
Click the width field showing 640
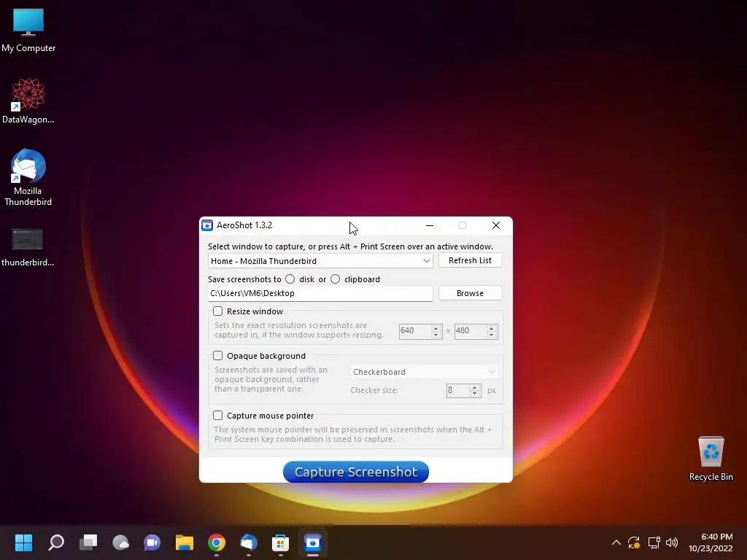(415, 331)
